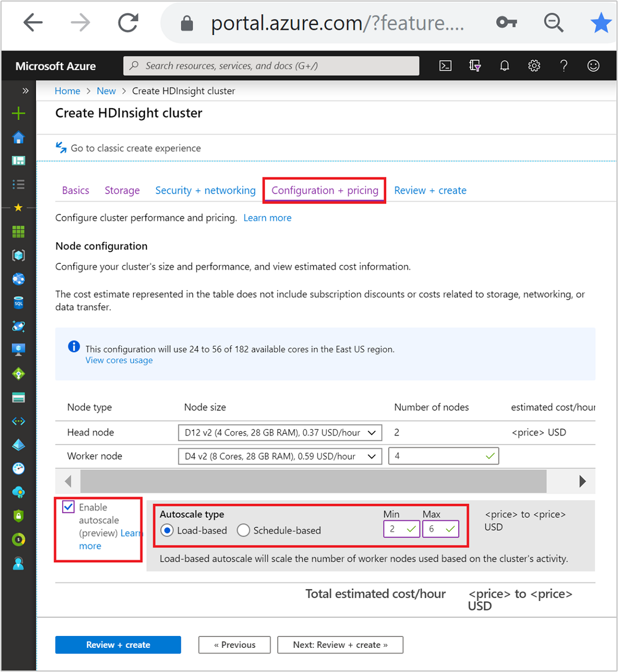Image resolution: width=618 pixels, height=672 pixels.
Task: Switch to the Storage tab
Action: [x=122, y=191]
